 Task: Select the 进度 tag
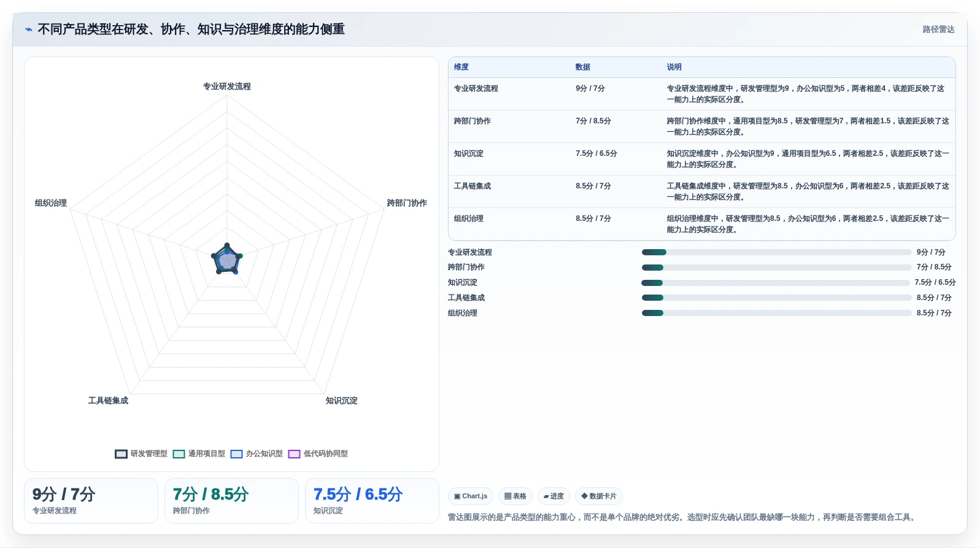pos(554,496)
